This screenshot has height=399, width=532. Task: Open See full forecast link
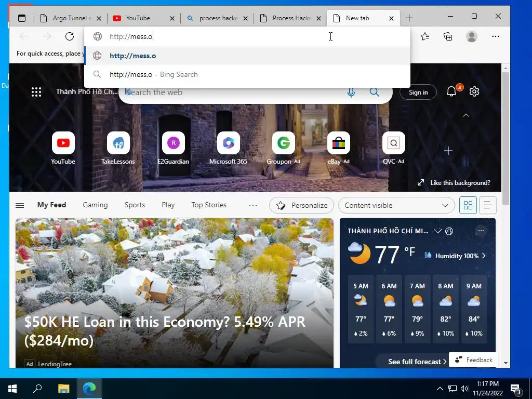coord(417,362)
